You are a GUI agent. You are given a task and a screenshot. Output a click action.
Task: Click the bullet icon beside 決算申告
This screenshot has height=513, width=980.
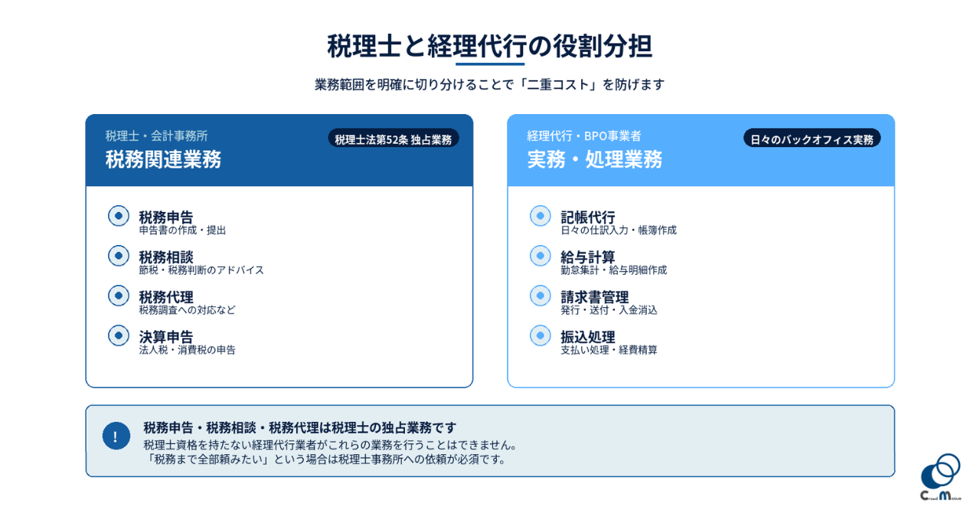point(119,335)
